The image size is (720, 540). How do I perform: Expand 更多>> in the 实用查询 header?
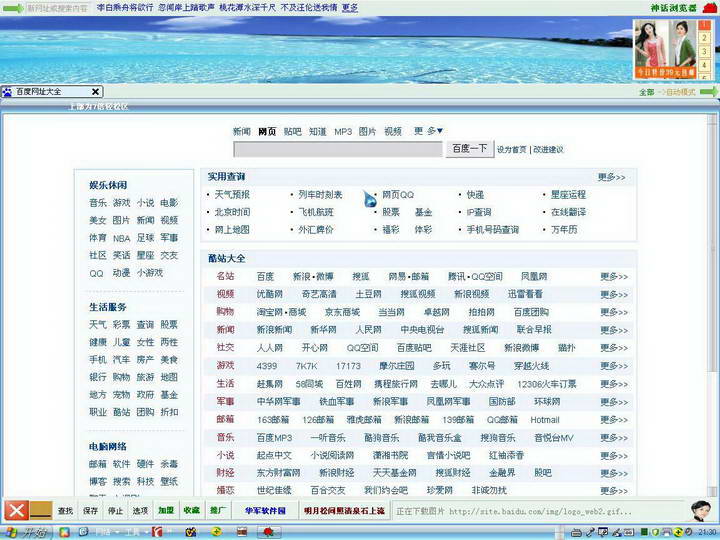[x=612, y=177]
